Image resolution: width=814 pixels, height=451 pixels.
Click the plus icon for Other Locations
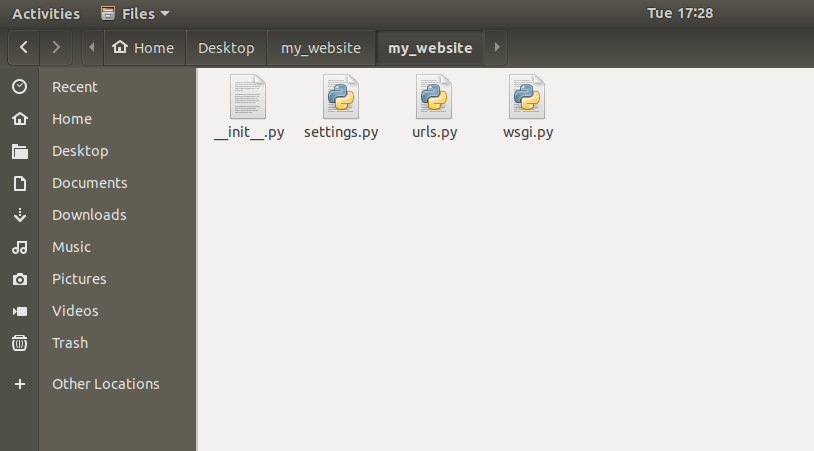click(20, 384)
